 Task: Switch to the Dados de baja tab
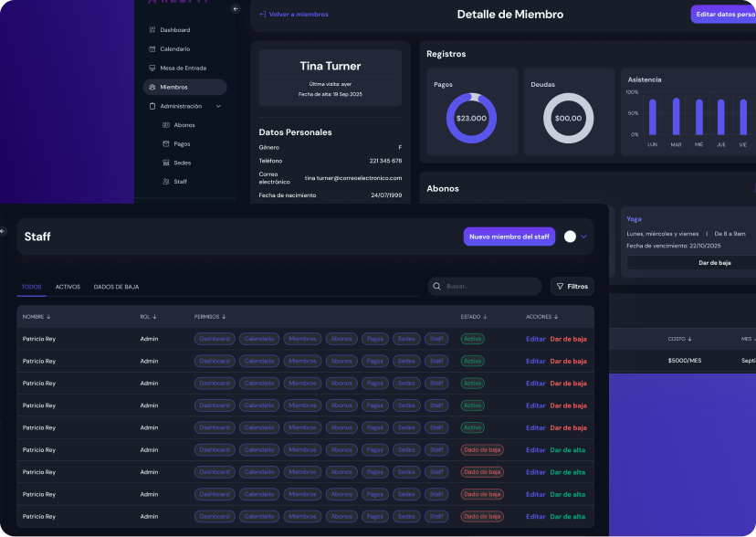[116, 287]
